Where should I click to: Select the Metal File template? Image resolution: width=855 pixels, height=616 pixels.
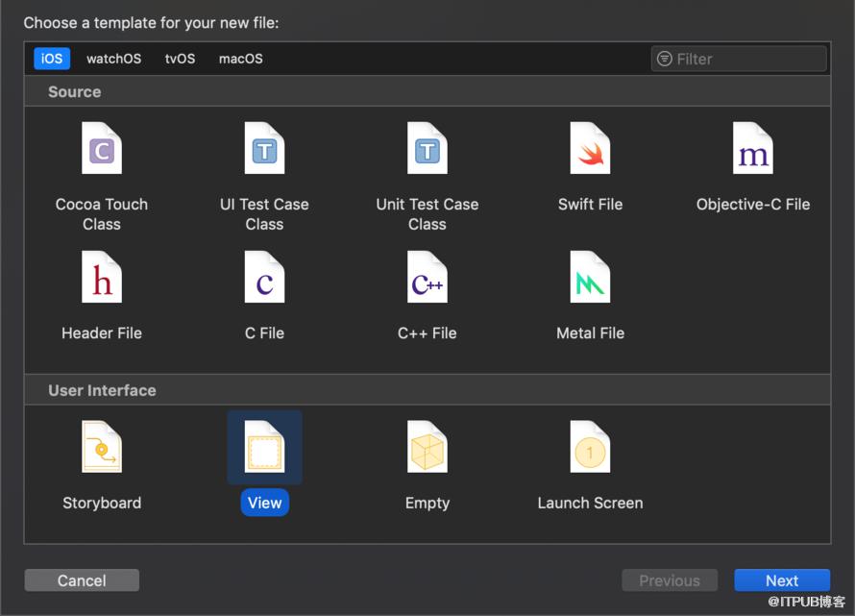[590, 277]
